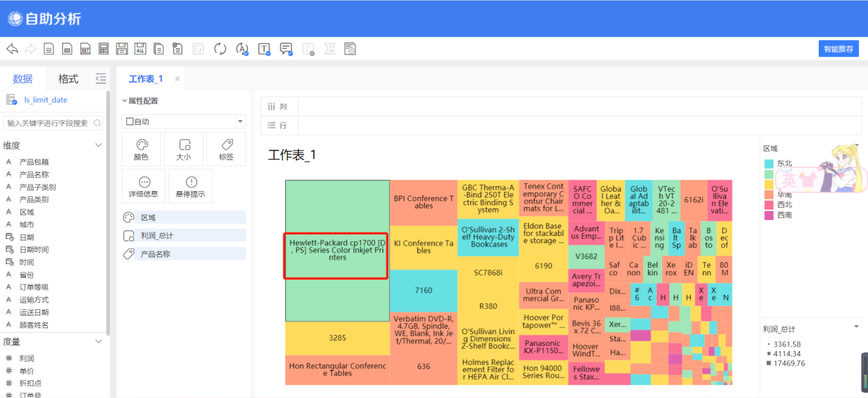Click the ls_limit_date dataset link

tap(45, 100)
